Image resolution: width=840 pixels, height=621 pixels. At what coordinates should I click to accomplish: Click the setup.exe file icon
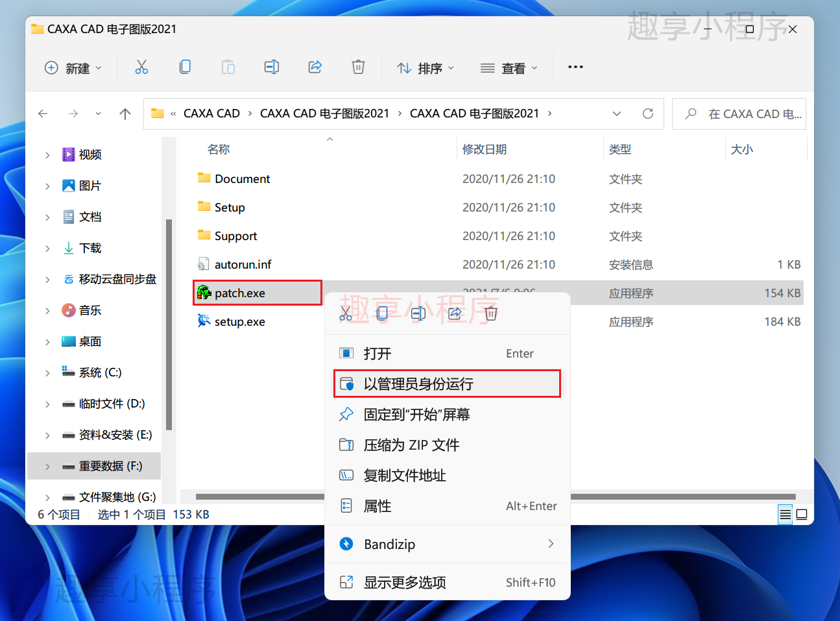click(204, 321)
